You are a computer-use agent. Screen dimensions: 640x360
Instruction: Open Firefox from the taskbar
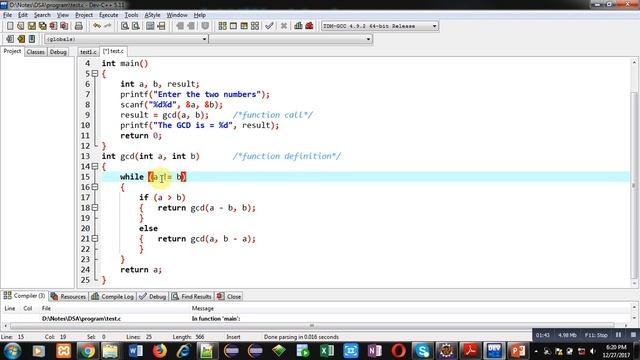point(160,351)
